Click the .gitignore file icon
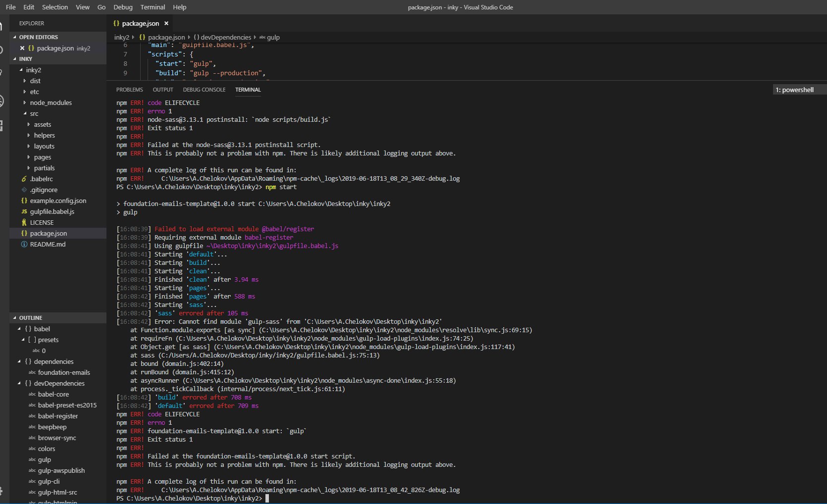The image size is (827, 504). [x=24, y=190]
